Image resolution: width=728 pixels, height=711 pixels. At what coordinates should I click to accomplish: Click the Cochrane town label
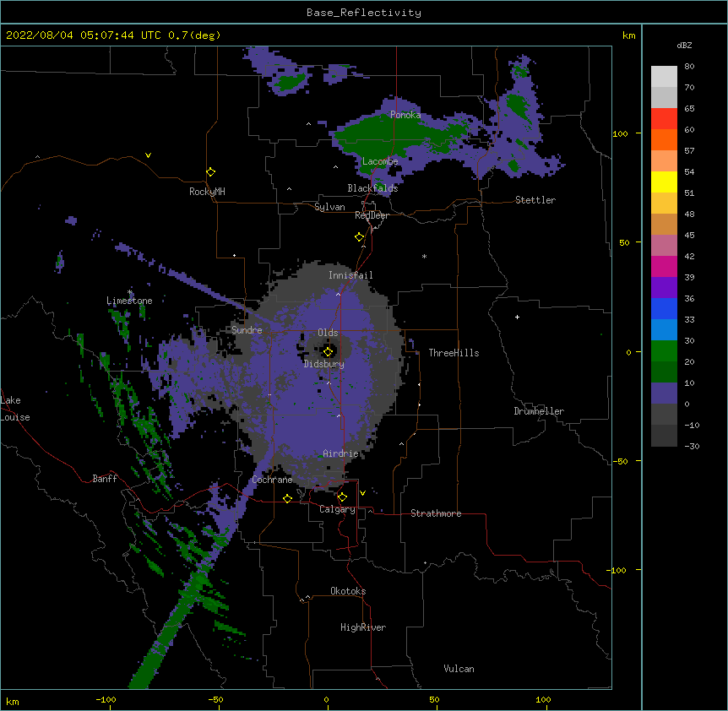click(272, 480)
